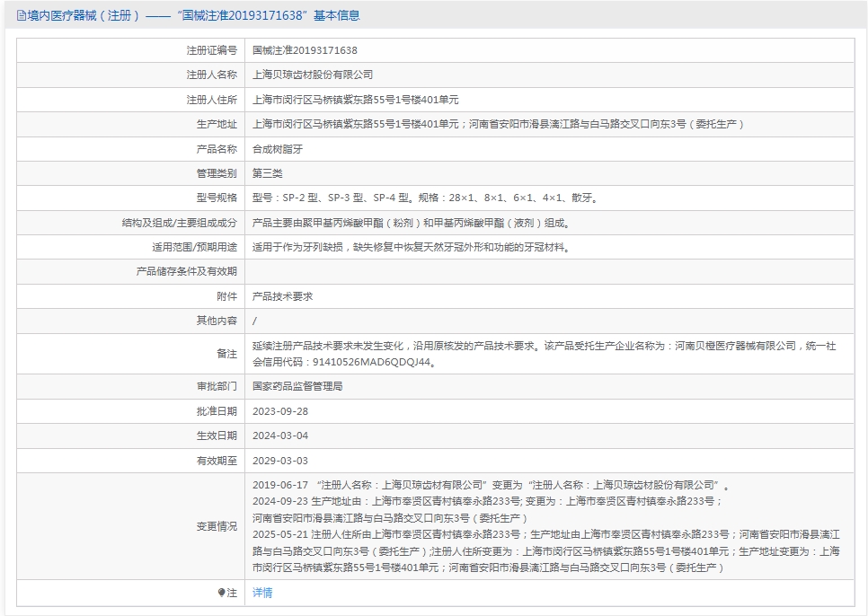Click the expiry date 2029-03-03
Viewport: 868px width, 616px height.
click(x=280, y=461)
